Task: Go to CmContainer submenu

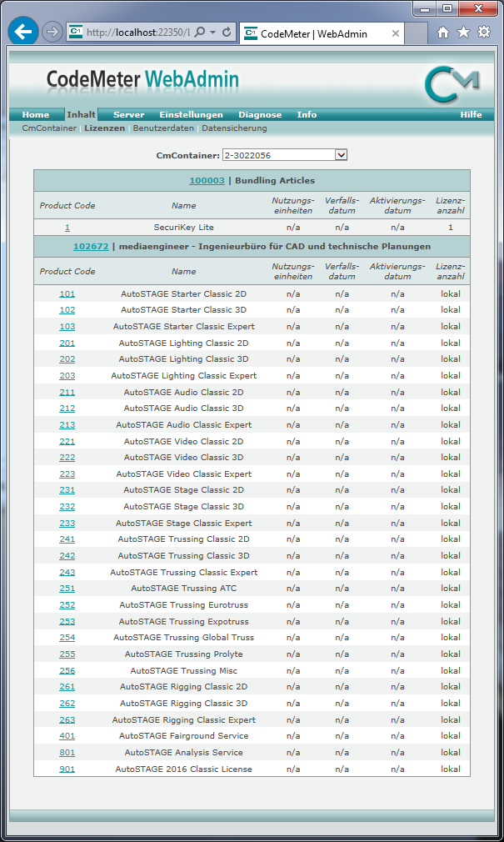Action: (49, 128)
